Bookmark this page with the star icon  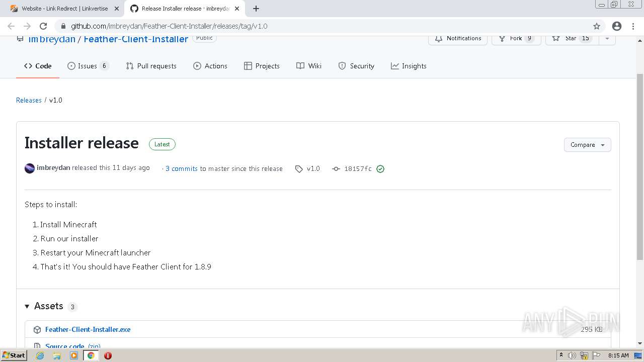597,26
